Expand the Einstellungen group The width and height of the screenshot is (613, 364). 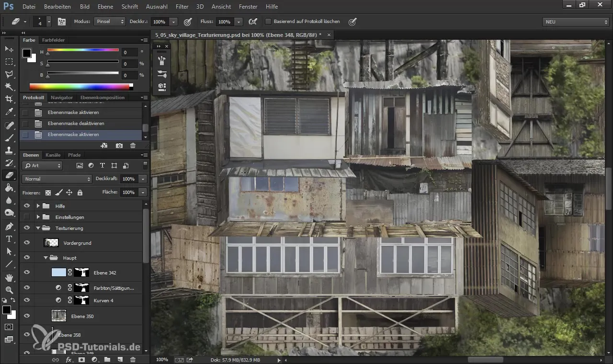tap(38, 217)
